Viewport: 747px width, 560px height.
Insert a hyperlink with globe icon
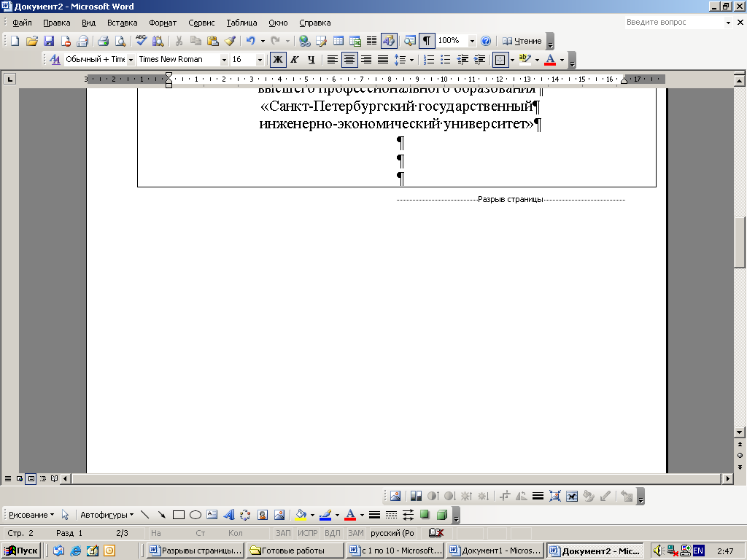point(305,41)
